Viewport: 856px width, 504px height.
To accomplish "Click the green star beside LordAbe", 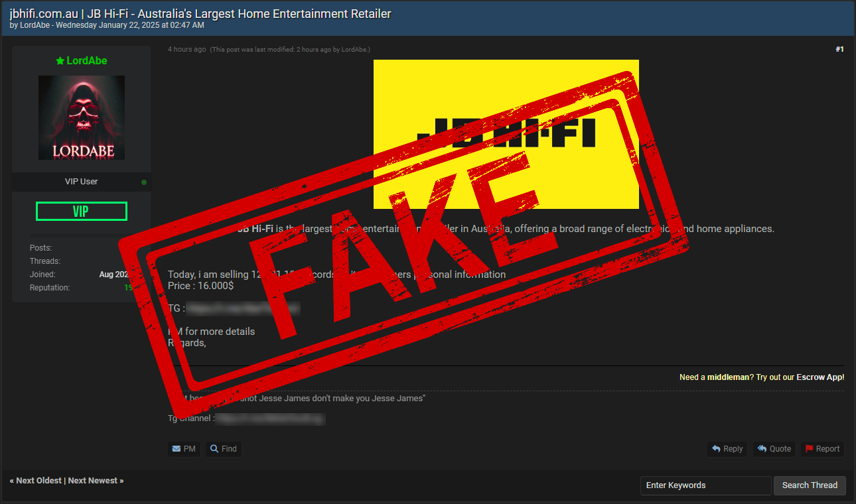I will [60, 61].
